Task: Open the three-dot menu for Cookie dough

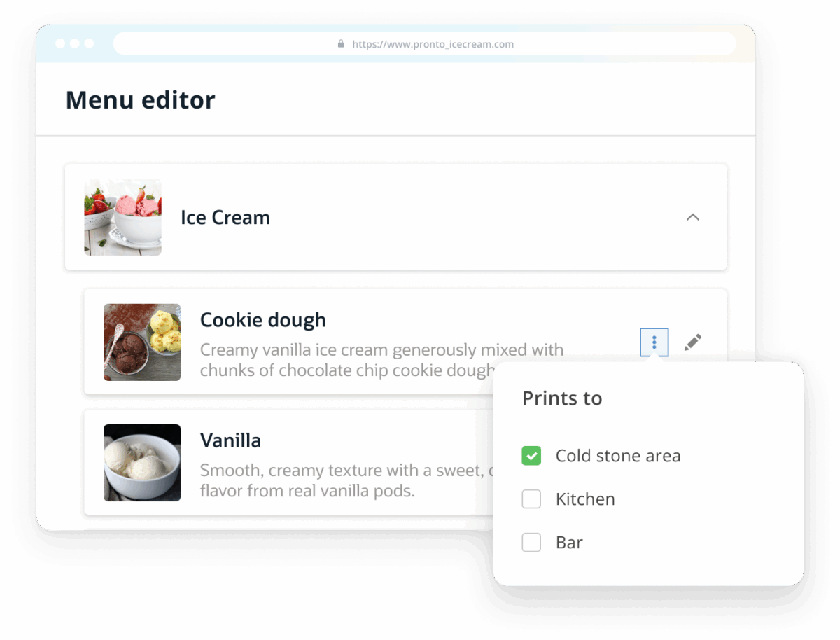Action: [654, 342]
